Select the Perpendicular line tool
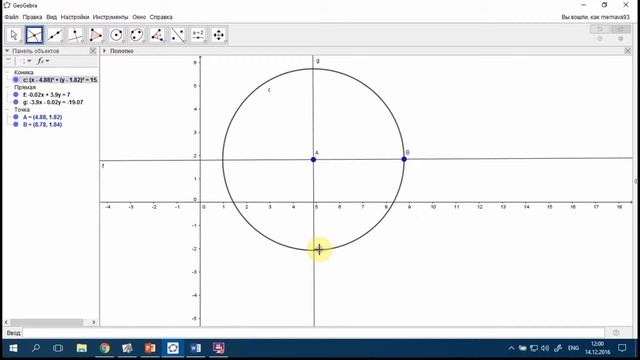 point(75,35)
